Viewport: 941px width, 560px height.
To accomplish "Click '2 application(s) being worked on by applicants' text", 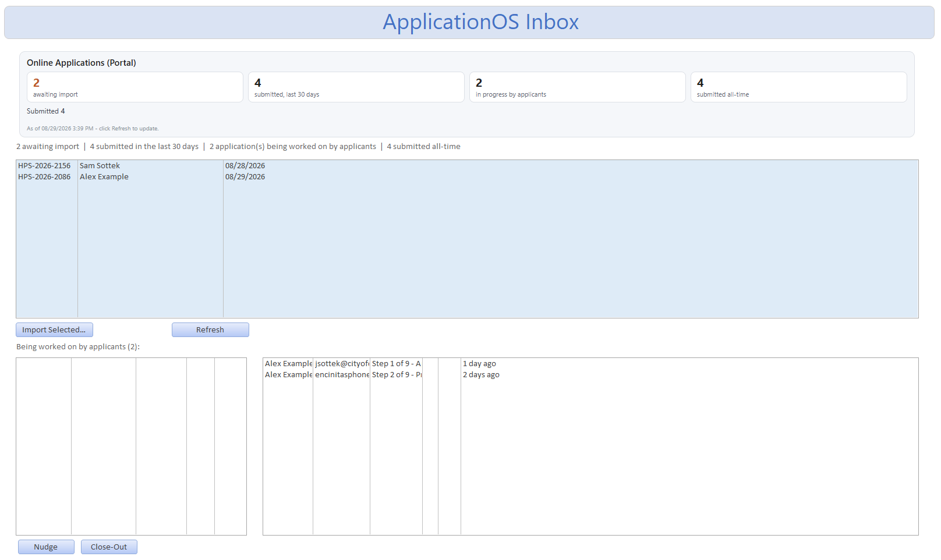I will [x=293, y=147].
